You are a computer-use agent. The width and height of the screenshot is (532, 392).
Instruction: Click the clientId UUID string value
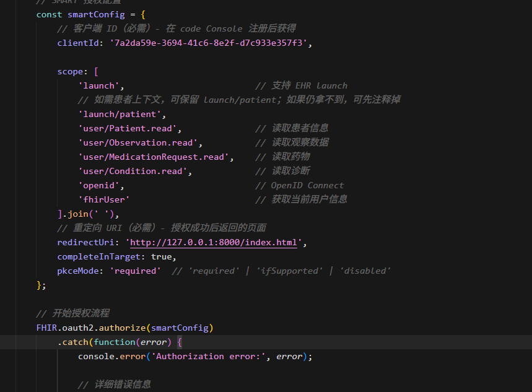(x=209, y=43)
